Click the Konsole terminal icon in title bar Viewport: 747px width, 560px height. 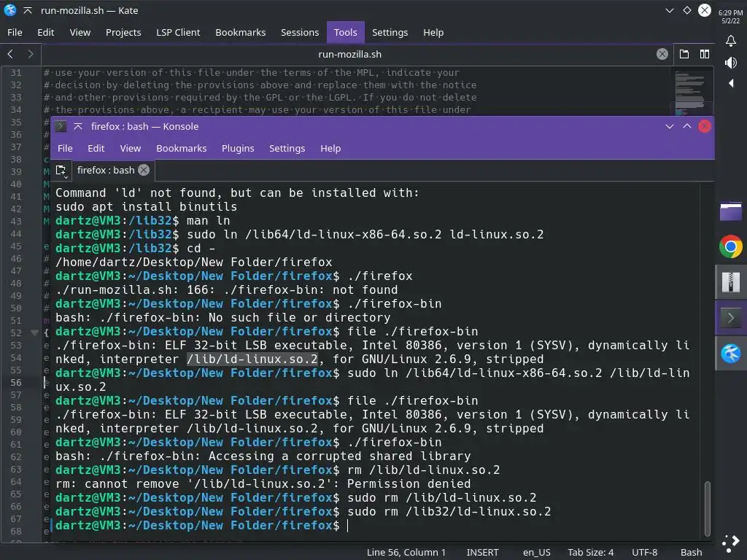click(x=61, y=126)
